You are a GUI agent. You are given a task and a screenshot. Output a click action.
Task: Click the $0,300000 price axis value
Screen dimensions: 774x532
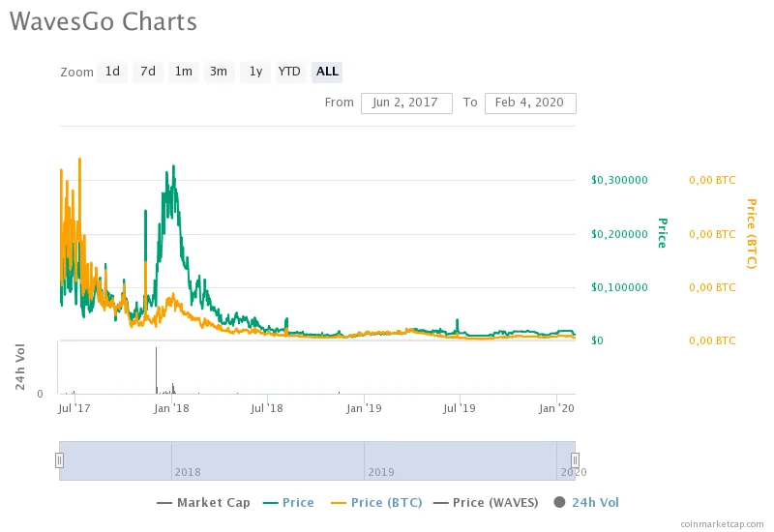pyautogui.click(x=619, y=180)
